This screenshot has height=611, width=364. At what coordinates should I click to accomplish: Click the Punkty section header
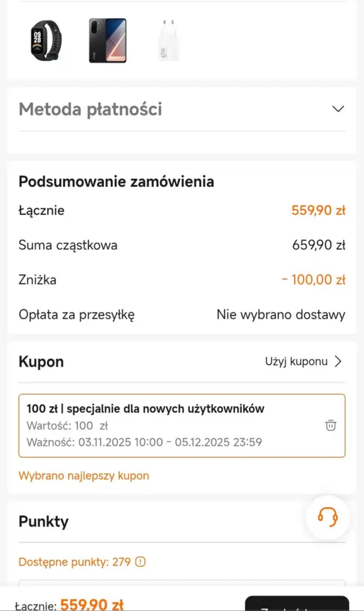coord(44,521)
